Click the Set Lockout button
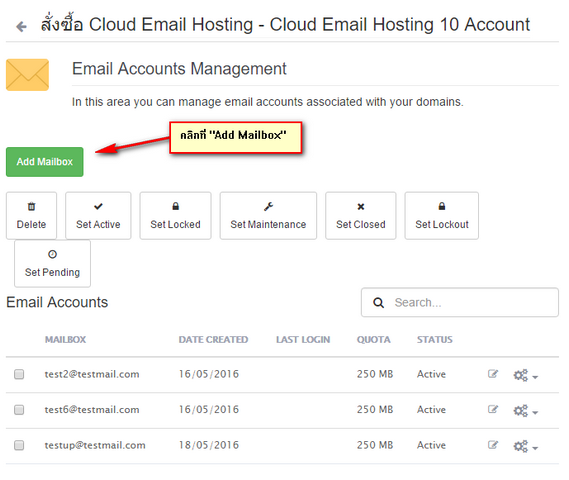Image resolution: width=569 pixels, height=480 pixels. click(442, 216)
